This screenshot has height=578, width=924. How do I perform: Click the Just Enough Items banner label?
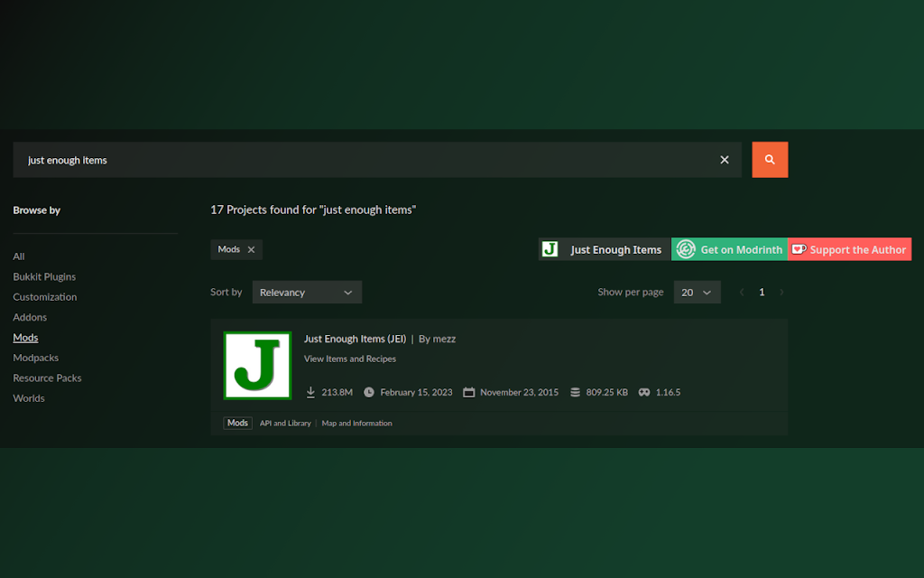tap(615, 249)
